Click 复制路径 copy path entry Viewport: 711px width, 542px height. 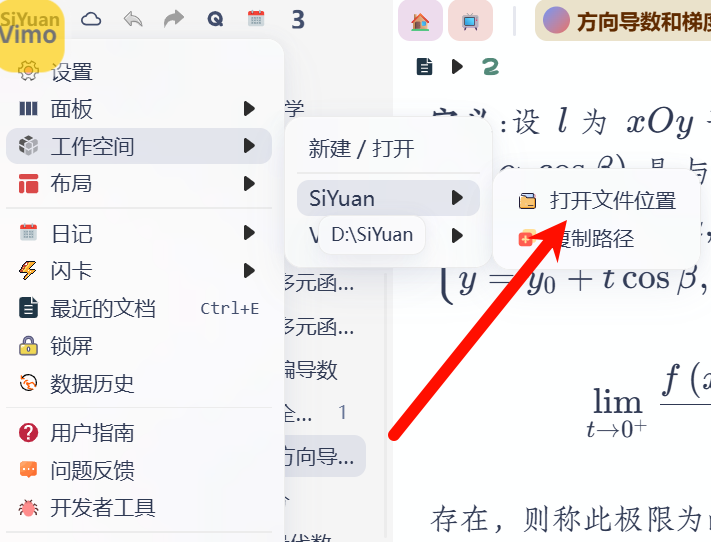click(596, 239)
